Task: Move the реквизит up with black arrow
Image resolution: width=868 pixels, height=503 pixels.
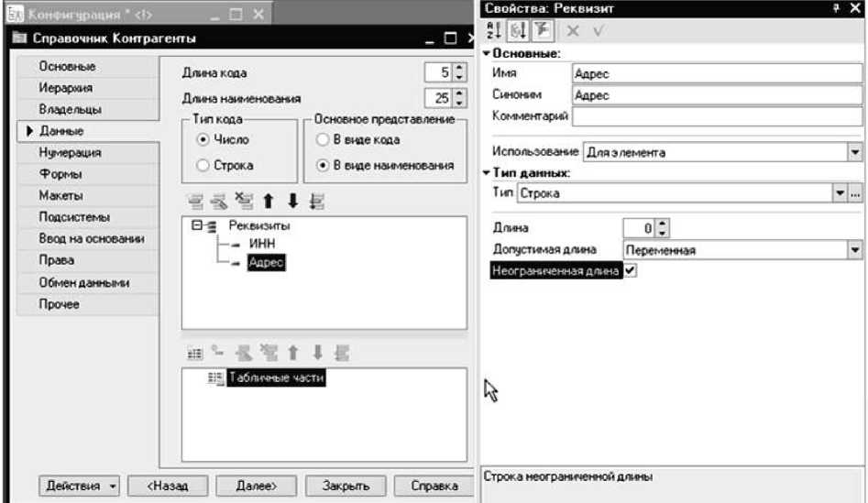Action: point(269,201)
